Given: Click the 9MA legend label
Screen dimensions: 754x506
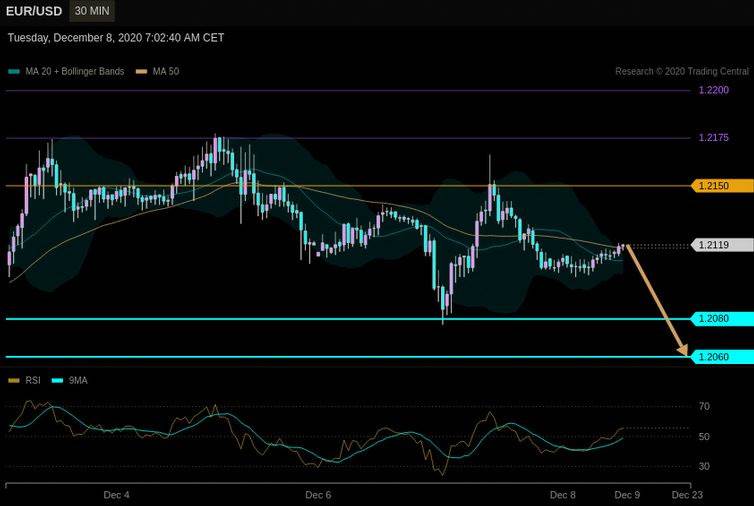Looking at the screenshot, I should (78, 380).
